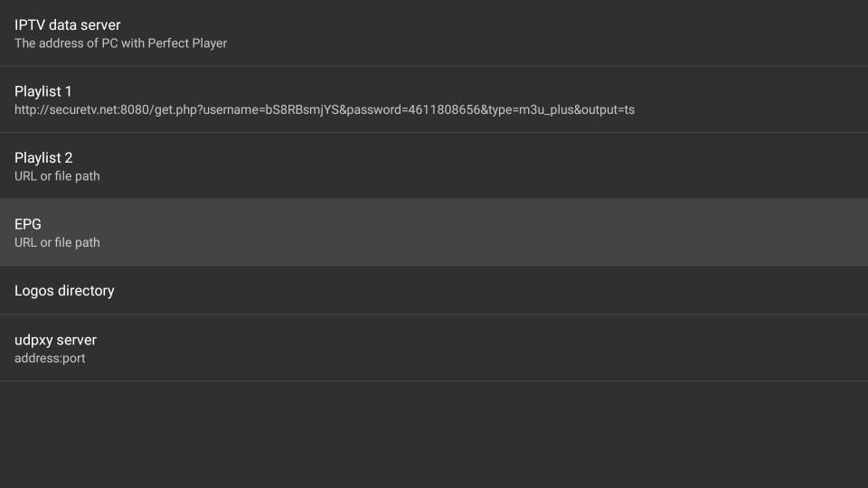Tap the IPTV data server row
The width and height of the screenshot is (868, 488).
[x=434, y=33]
